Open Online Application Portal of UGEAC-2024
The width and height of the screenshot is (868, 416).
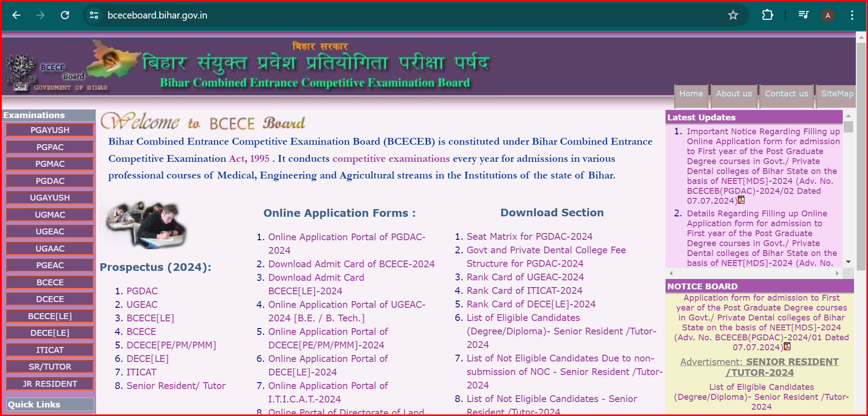pos(347,311)
